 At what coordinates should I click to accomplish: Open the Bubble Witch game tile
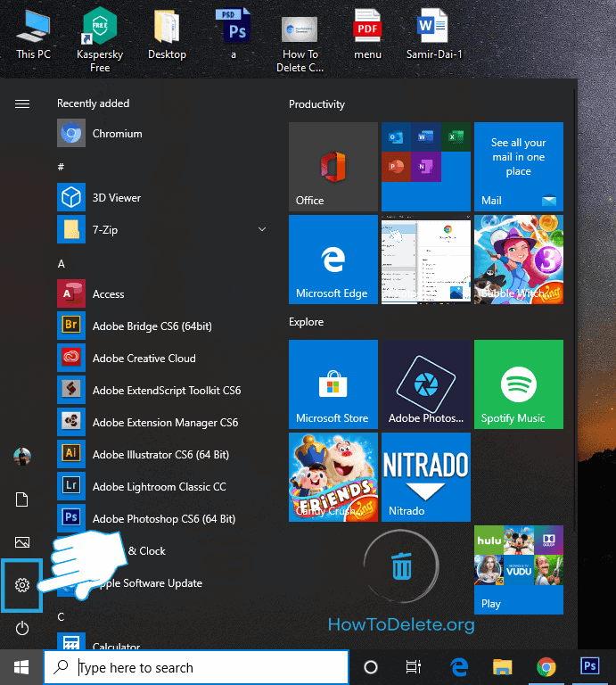(x=519, y=259)
